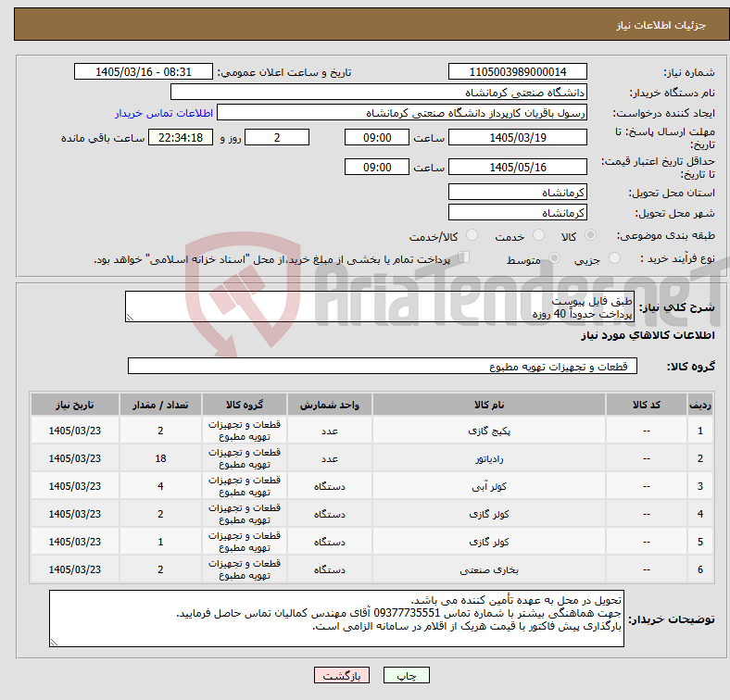Image resolution: width=730 pixels, height=700 pixels.
Task: Click the واحد شمارش column header
Action: (330, 405)
